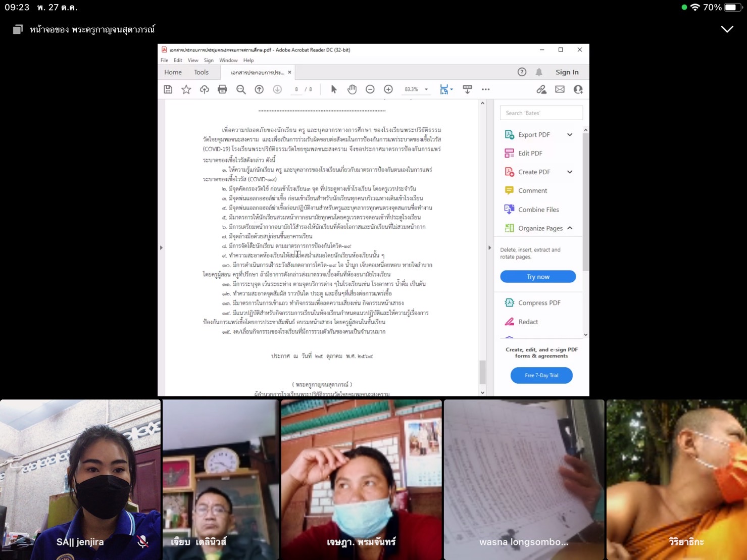The image size is (747, 560).
Task: Click the upload to cloud icon
Action: tap(205, 89)
